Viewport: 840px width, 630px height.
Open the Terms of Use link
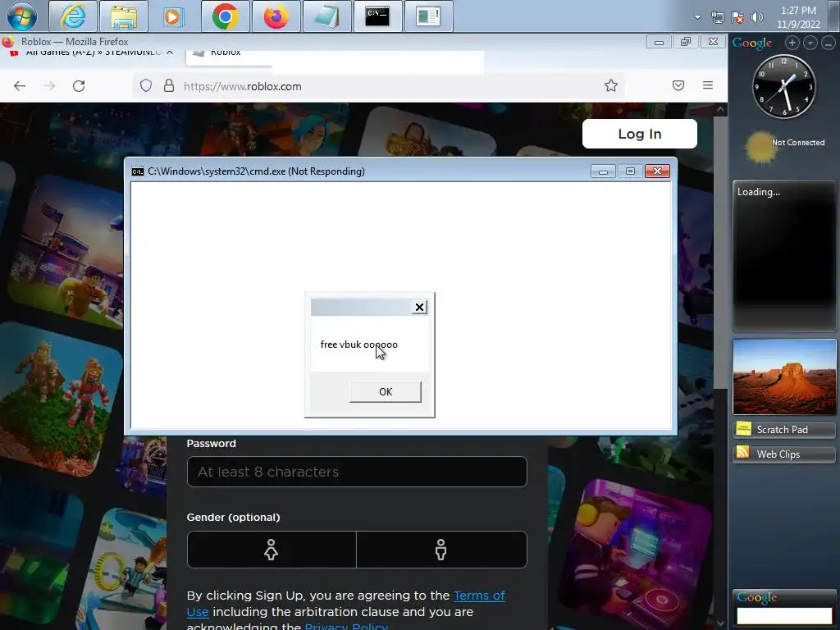pyautogui.click(x=479, y=596)
